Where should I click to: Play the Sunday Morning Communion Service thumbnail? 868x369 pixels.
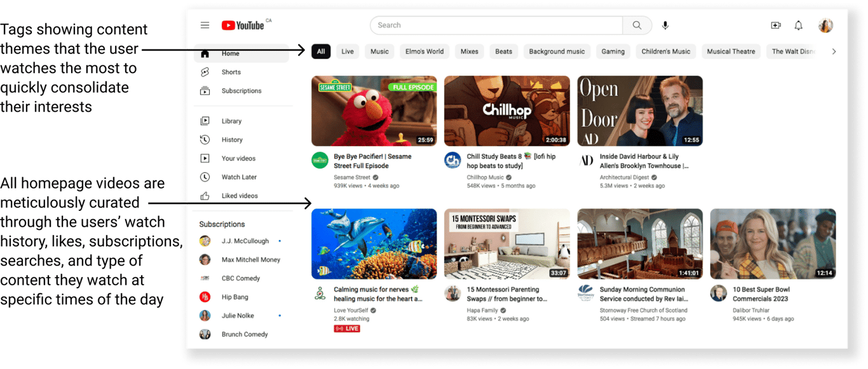640,244
